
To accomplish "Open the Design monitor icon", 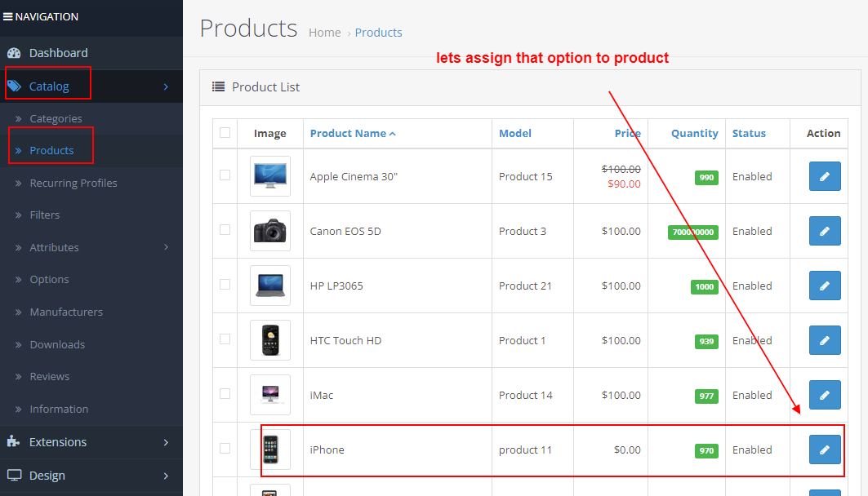I will tap(13, 475).
